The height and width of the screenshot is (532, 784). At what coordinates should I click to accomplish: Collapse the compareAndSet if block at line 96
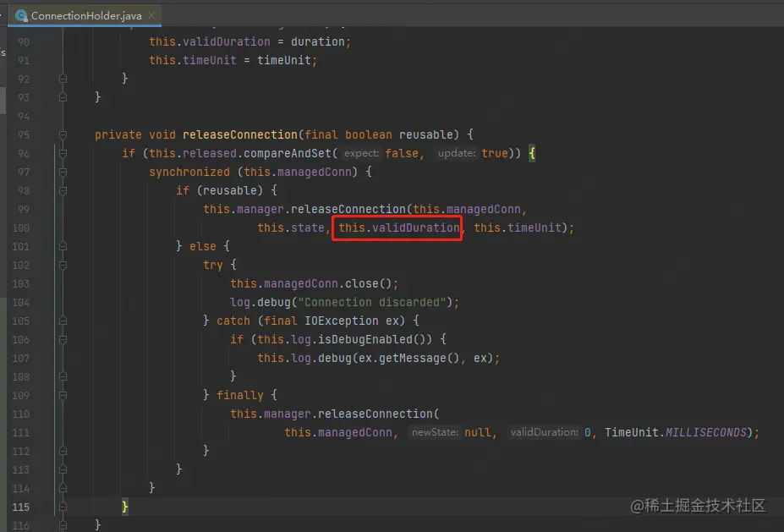coord(63,153)
